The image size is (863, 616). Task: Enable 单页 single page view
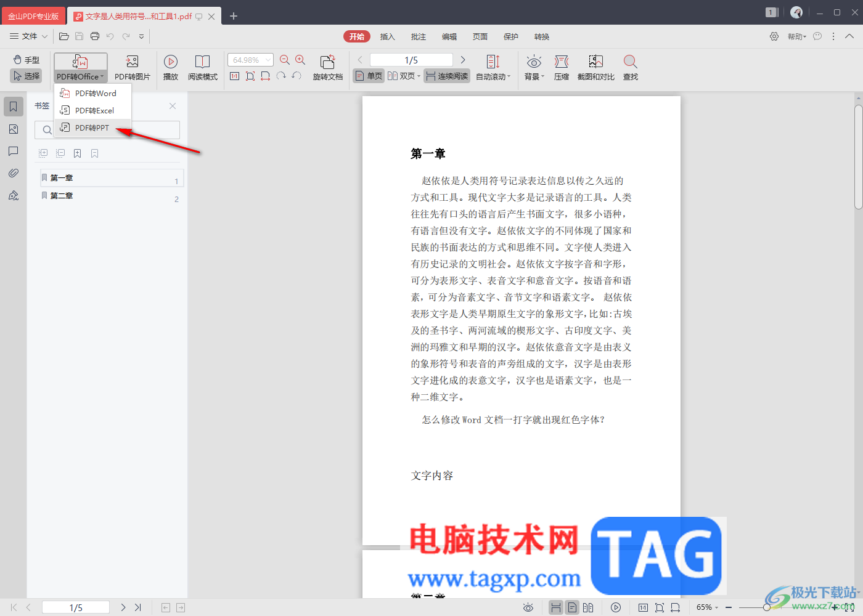369,76
